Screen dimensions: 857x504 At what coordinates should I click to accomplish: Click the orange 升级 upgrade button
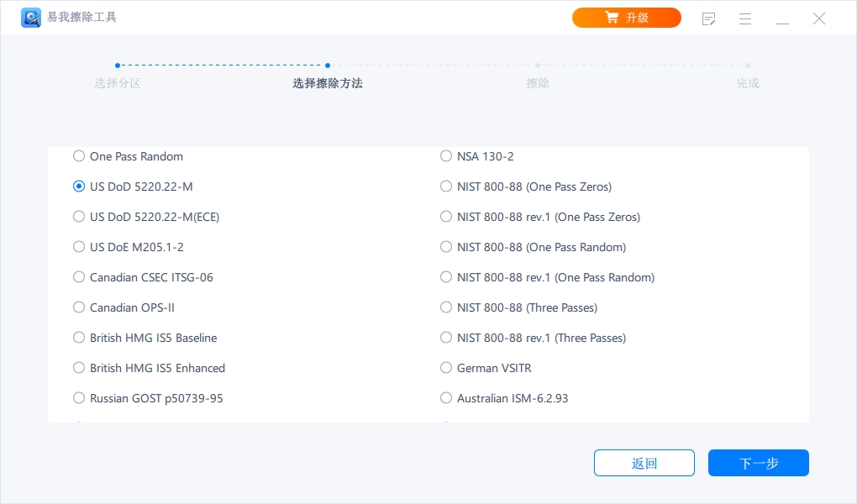[x=626, y=18]
